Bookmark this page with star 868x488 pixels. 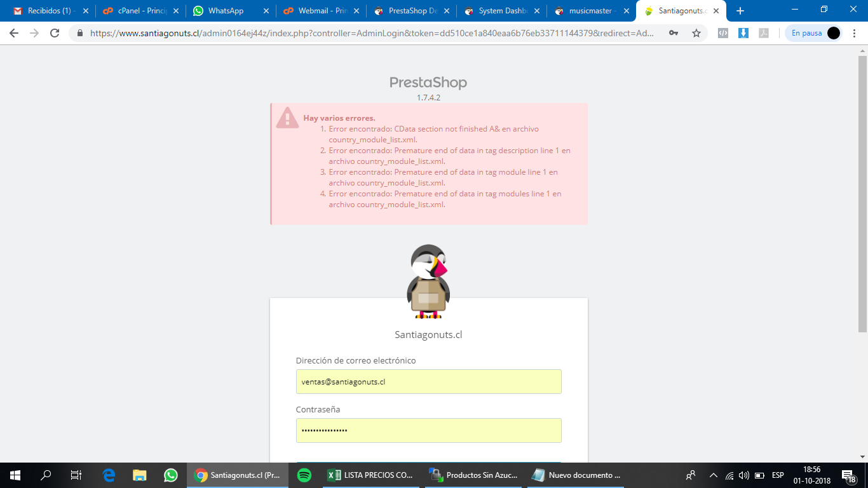696,33
